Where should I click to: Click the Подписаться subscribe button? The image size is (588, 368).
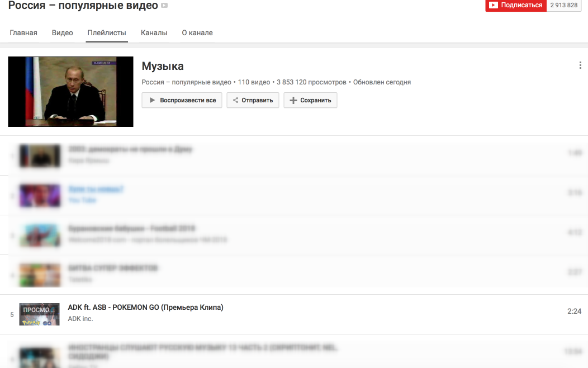(x=516, y=5)
